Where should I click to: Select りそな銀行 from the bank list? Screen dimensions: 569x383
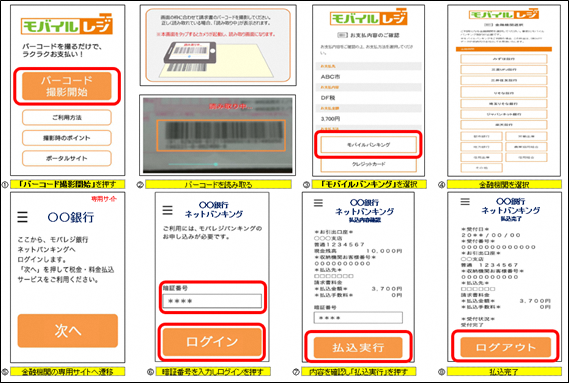tap(504, 92)
